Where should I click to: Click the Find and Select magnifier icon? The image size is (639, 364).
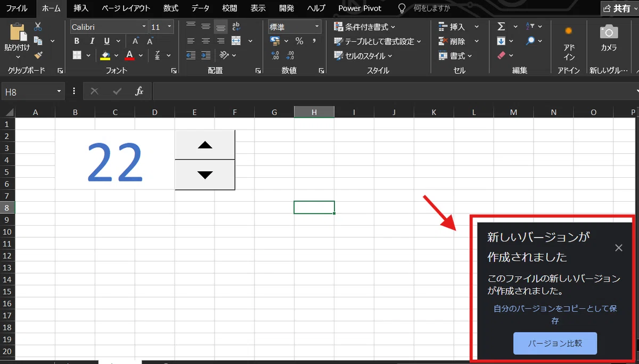[530, 40]
